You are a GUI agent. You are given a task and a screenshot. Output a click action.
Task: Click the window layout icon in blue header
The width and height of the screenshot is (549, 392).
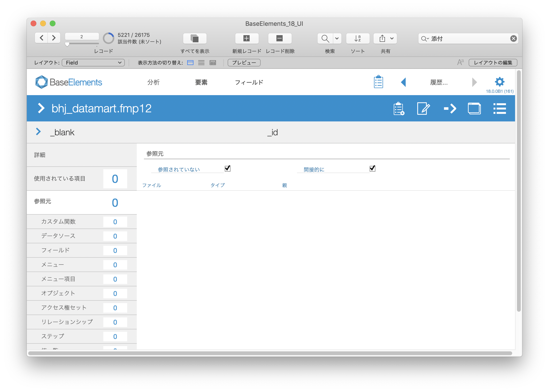474,109
